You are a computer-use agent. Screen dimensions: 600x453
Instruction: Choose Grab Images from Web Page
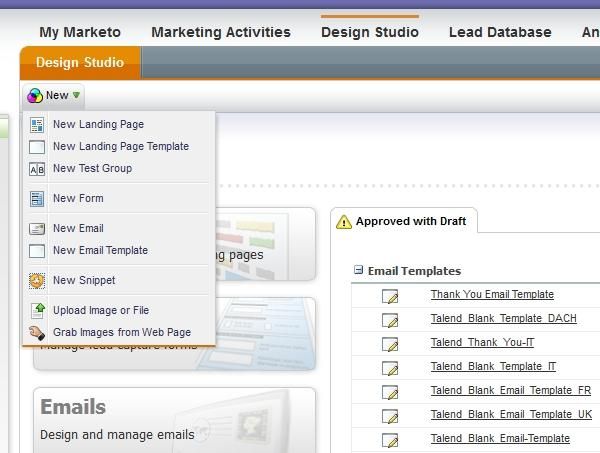click(119, 332)
